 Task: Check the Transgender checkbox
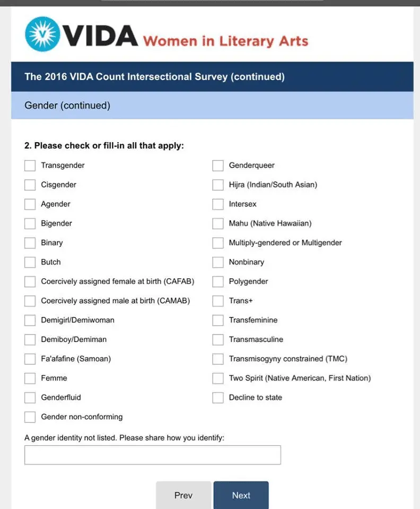coord(30,165)
